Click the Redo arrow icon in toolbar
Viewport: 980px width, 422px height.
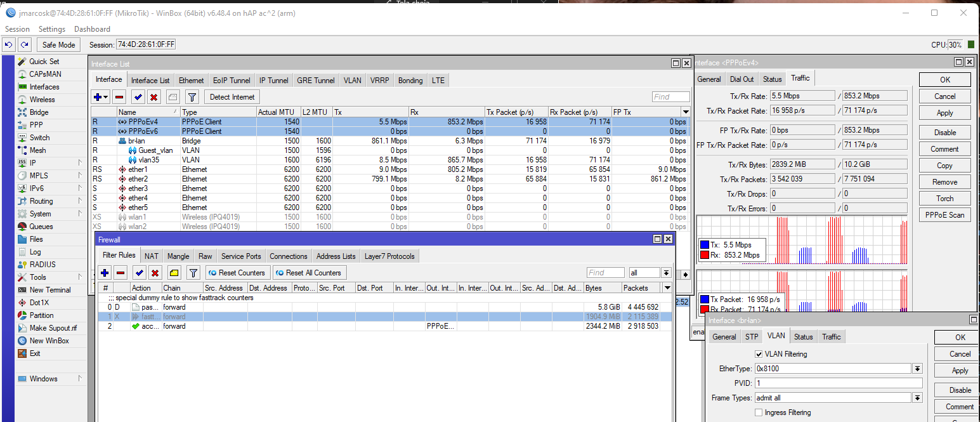point(24,45)
